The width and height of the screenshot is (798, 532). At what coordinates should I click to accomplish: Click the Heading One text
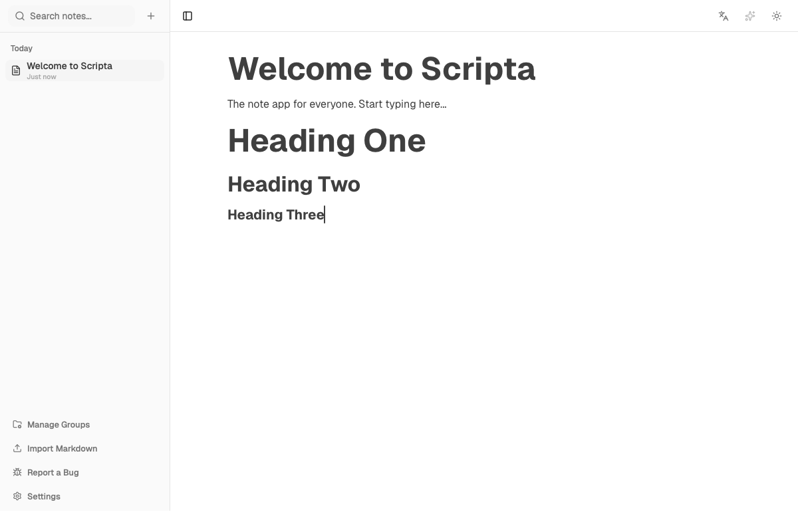[327, 140]
